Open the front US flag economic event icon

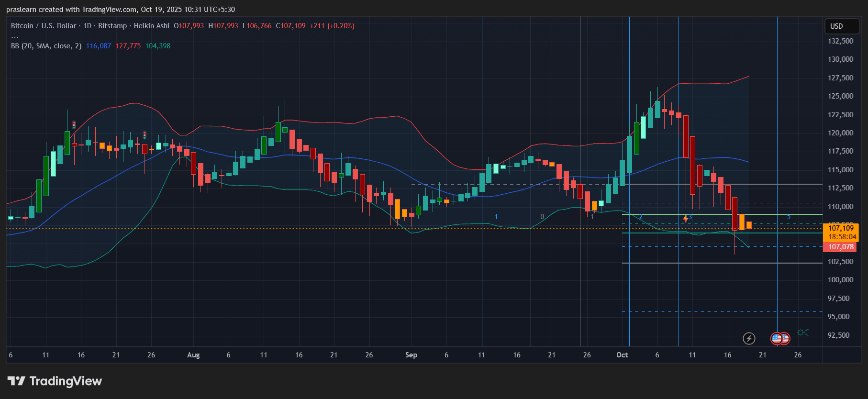pyautogui.click(x=777, y=339)
